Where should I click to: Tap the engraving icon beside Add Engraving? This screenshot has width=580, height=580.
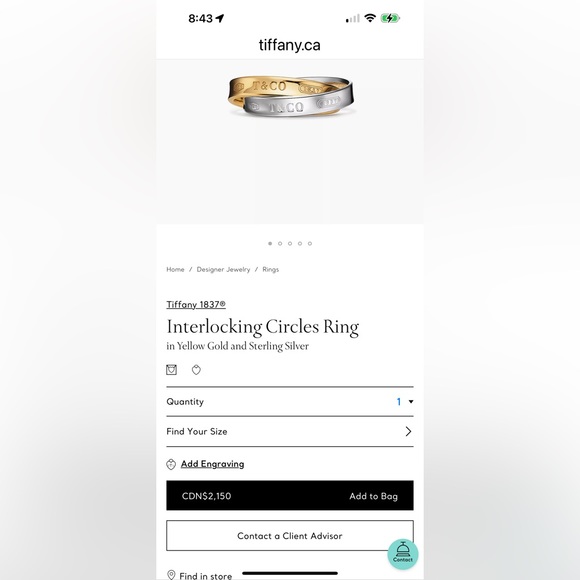click(171, 464)
